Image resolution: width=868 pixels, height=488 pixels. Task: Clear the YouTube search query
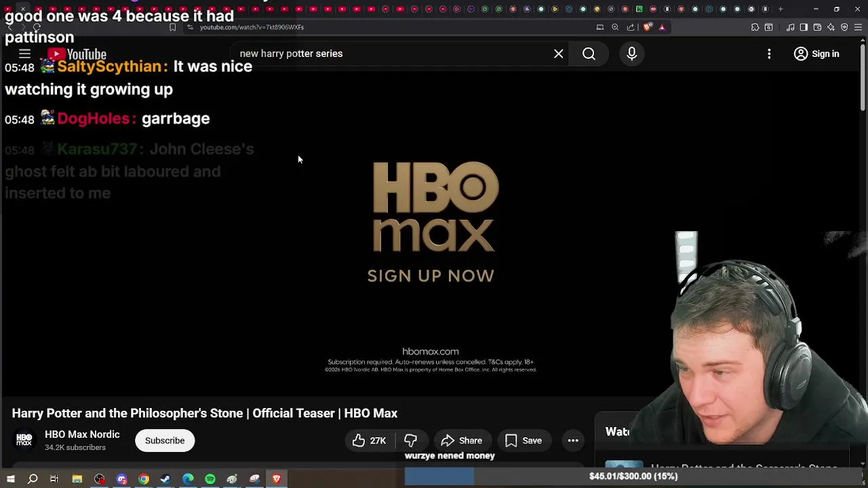pos(558,54)
